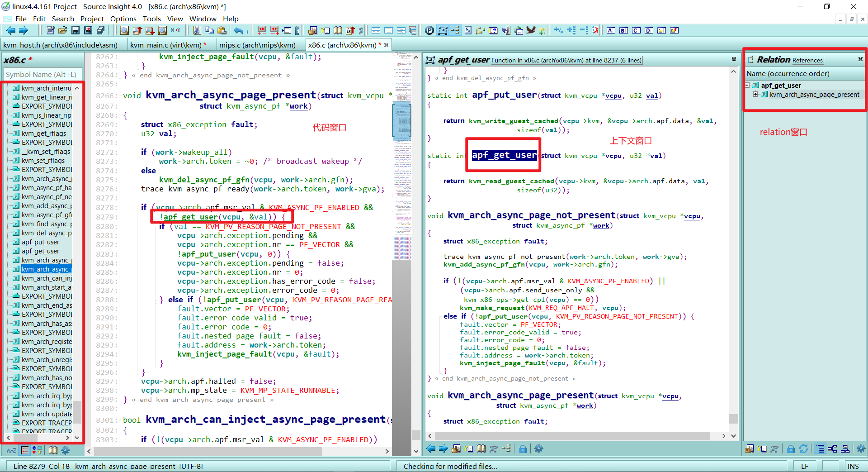Save the current file with the floppy icon
The width and height of the screenshot is (868, 472).
[x=75, y=30]
